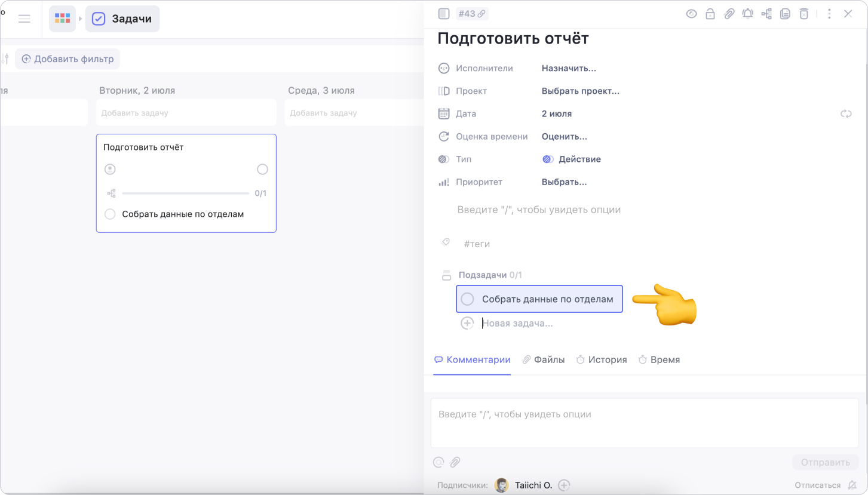
Task: Copy task link #43
Action: (x=471, y=14)
